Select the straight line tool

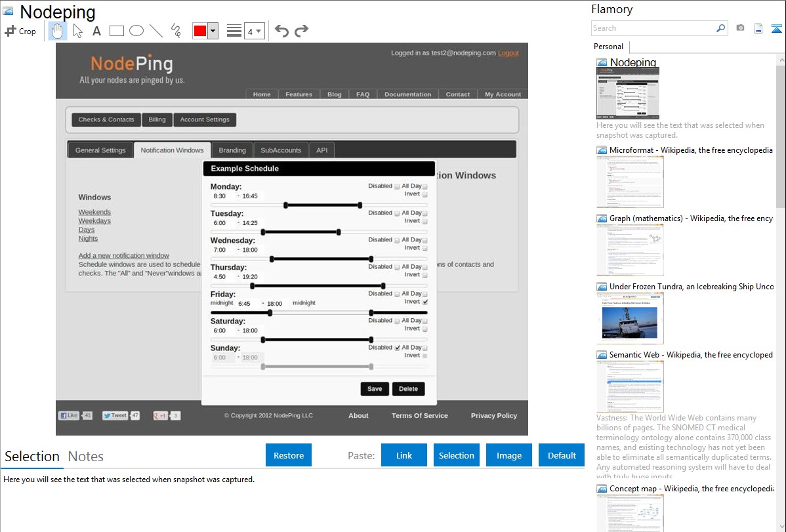(156, 31)
